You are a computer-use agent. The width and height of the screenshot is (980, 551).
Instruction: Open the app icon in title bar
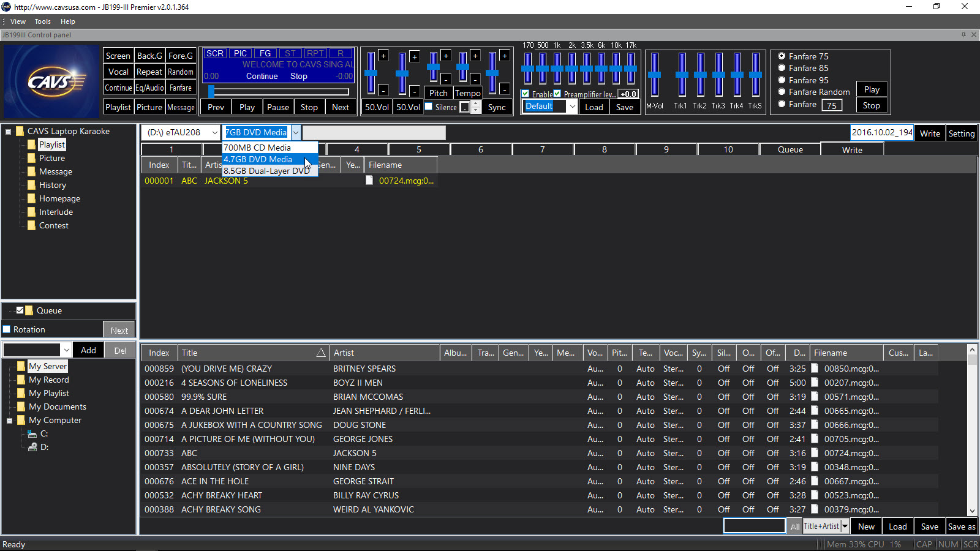coord(6,7)
